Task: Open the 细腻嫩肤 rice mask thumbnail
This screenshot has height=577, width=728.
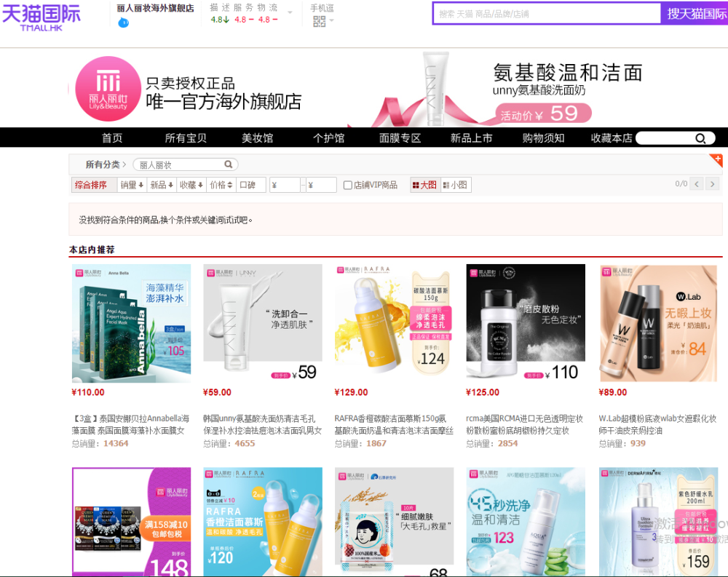Action: pos(394,522)
